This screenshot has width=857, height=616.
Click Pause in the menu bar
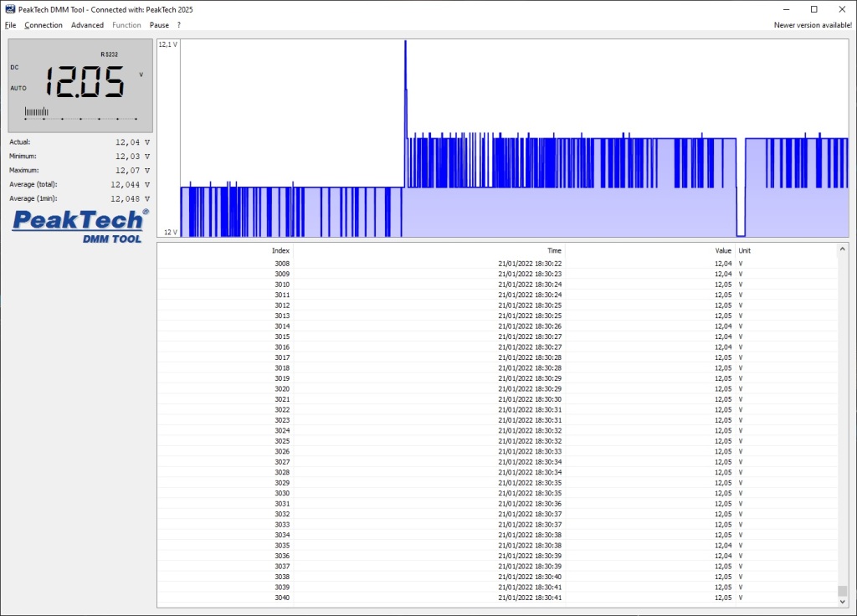159,25
